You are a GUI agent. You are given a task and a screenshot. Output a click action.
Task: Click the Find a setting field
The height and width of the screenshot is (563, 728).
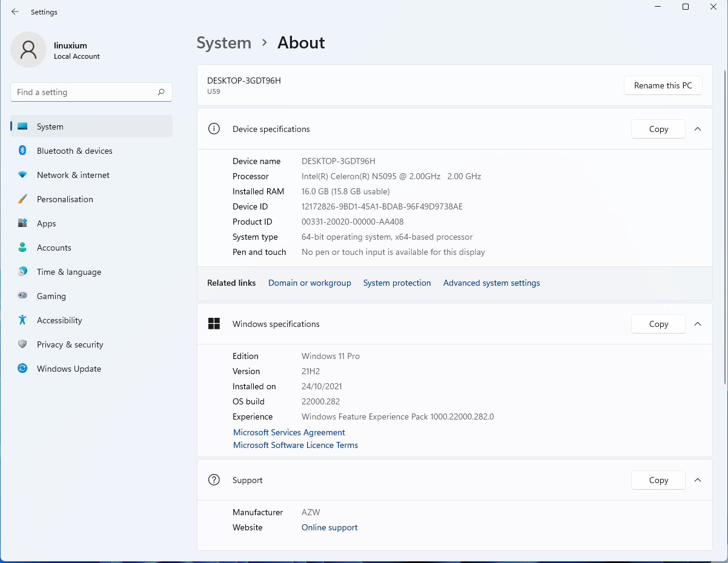pos(91,92)
